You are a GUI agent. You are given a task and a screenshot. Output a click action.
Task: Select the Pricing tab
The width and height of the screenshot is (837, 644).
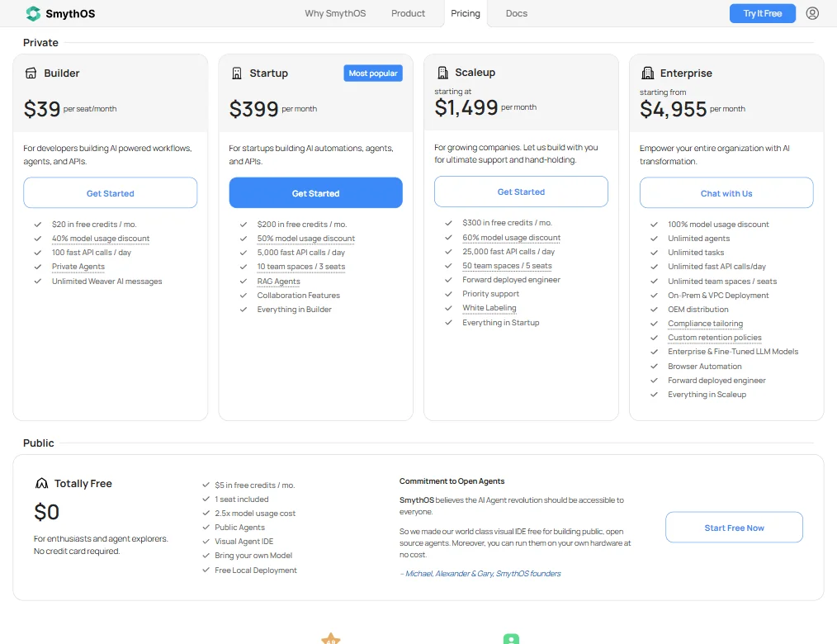click(466, 13)
